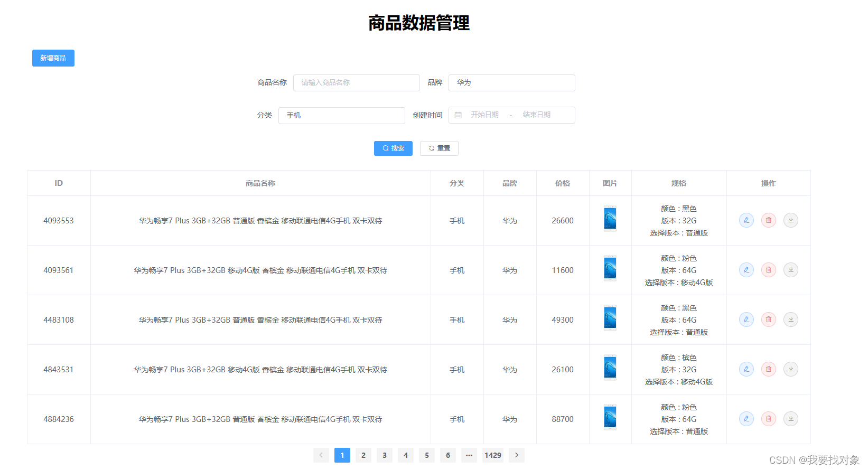Viewport: 868px width, 470px height.
Task: Click price value 88700
Action: 563,419
